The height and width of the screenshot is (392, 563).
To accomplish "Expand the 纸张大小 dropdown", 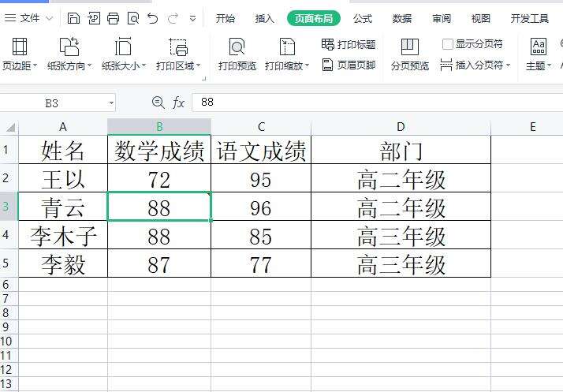I will pos(144,65).
